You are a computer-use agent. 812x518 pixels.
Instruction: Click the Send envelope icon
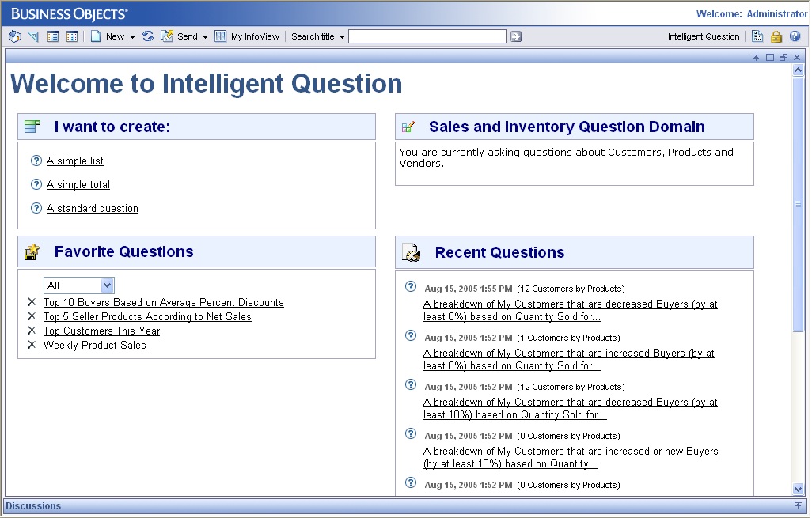pyautogui.click(x=167, y=36)
